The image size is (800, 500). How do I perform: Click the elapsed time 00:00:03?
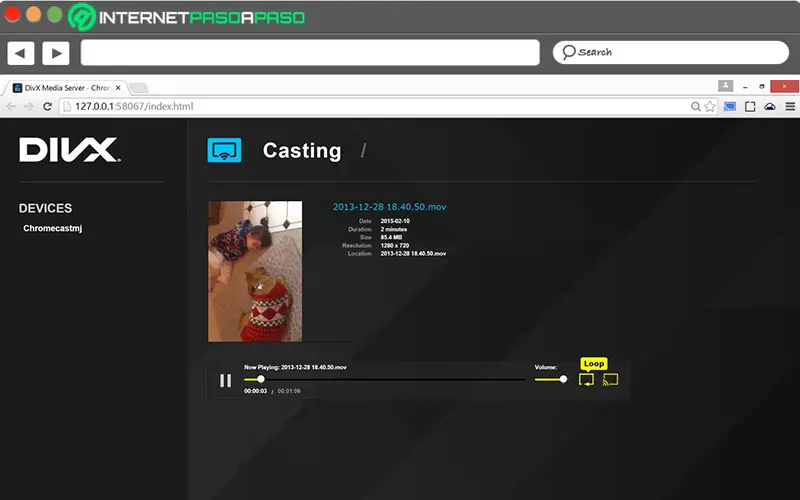click(255, 391)
